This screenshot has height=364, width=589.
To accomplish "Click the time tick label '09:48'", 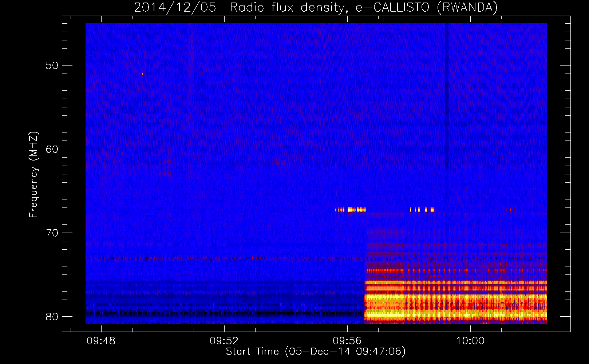I will coord(101,341).
